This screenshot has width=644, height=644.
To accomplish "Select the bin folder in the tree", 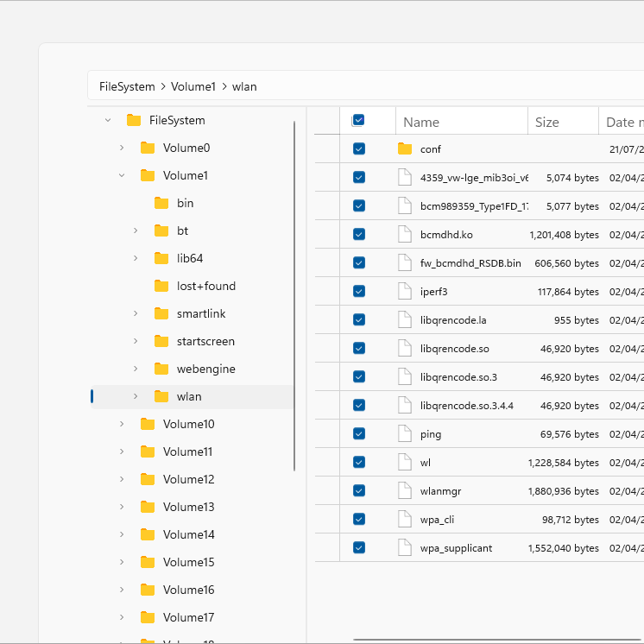I will coord(185,203).
